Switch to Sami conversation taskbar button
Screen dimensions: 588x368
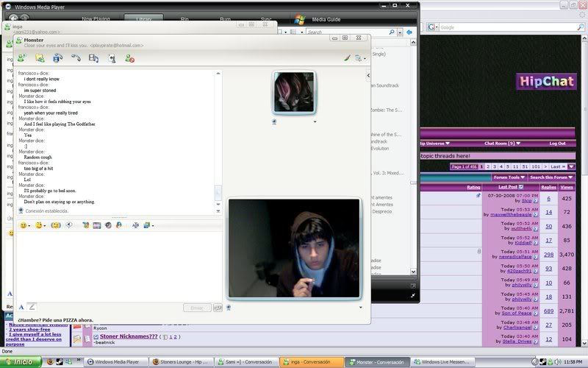247,362
